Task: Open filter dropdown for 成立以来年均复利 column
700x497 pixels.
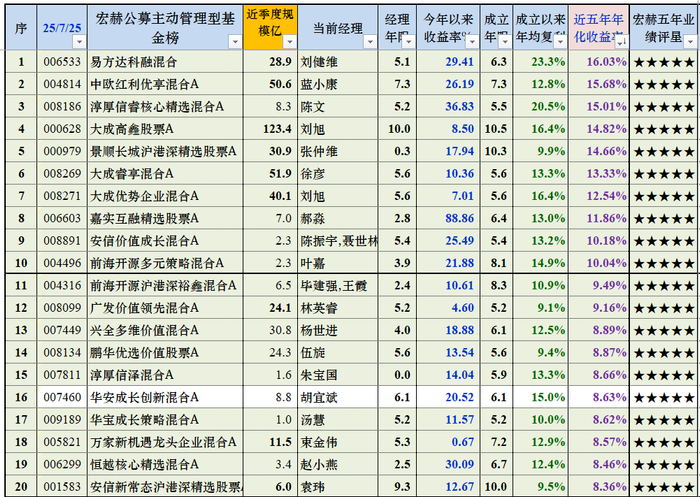Action: click(x=561, y=42)
